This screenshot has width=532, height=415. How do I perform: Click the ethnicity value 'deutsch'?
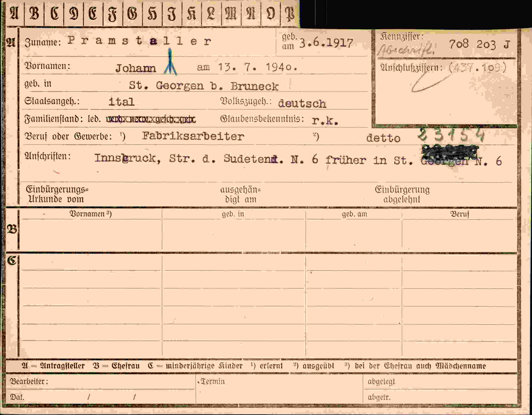302,104
